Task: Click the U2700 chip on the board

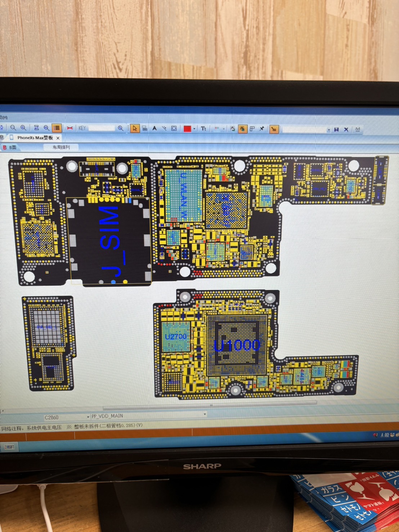Action: click(x=176, y=336)
